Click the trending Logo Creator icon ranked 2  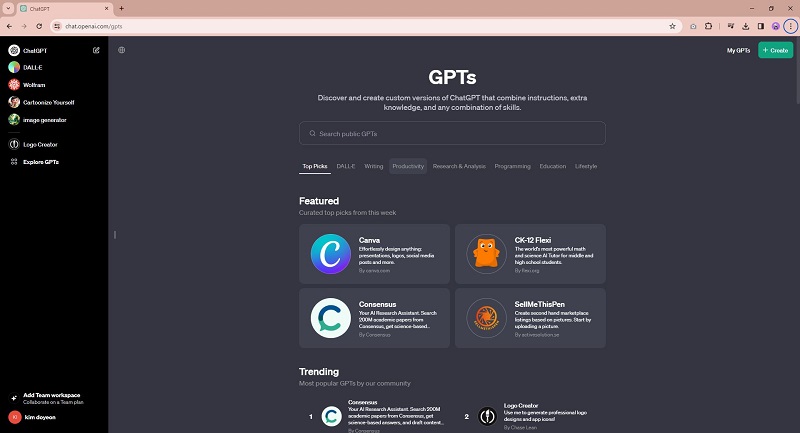tap(487, 416)
